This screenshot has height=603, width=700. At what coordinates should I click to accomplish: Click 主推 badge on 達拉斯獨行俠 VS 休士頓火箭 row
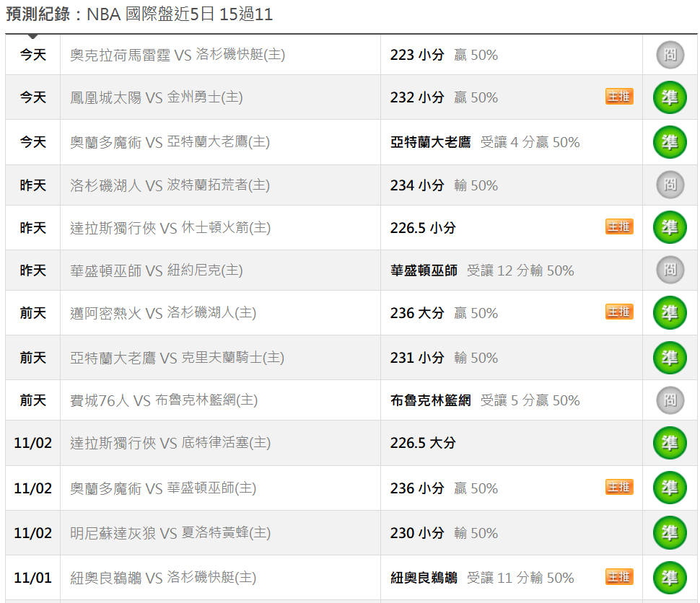coord(619,226)
